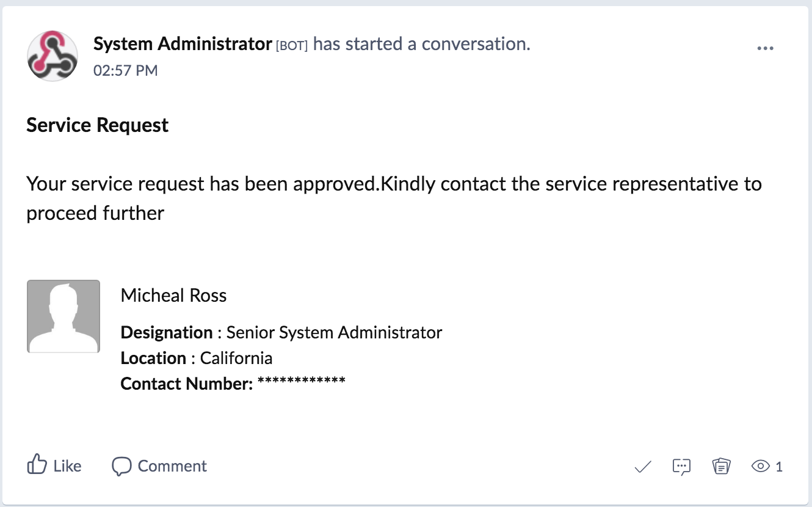Click the California location text
The image size is (812, 507).
click(236, 358)
